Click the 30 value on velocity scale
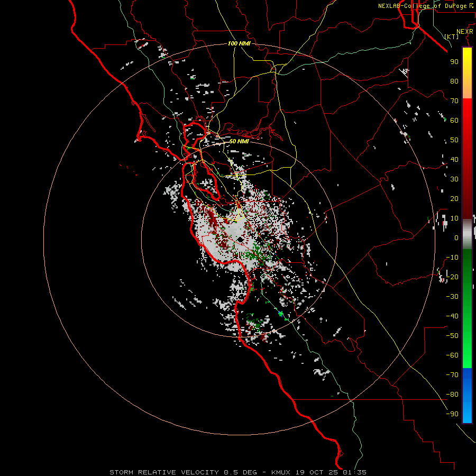Image resolution: width=476 pixels, height=476 pixels. pyautogui.click(x=454, y=179)
